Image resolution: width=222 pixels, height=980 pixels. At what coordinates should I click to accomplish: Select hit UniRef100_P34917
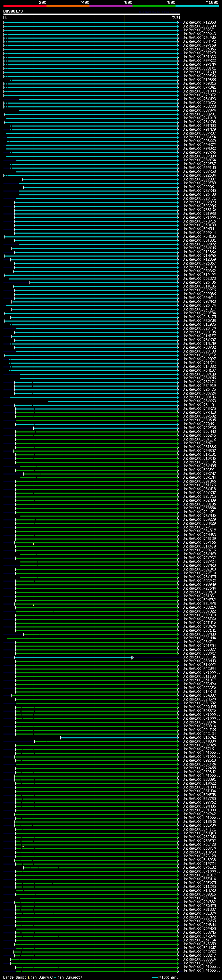point(199,531)
